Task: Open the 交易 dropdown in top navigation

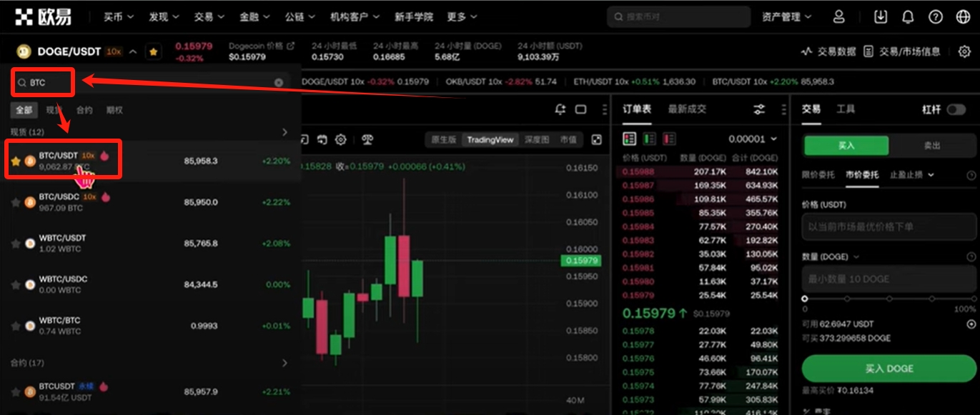Action: pos(209,16)
